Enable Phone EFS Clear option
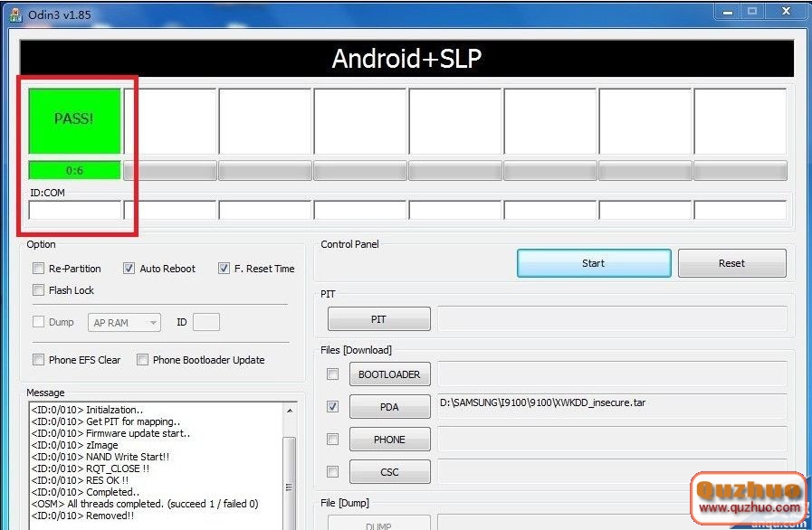This screenshot has width=812, height=530. pyautogui.click(x=38, y=359)
